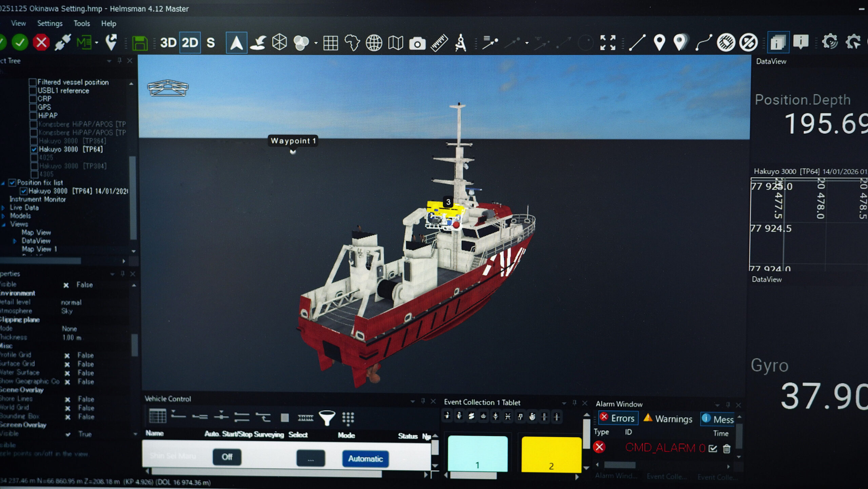The height and width of the screenshot is (489, 868).
Task: Click the green save disk icon
Action: [x=139, y=43]
